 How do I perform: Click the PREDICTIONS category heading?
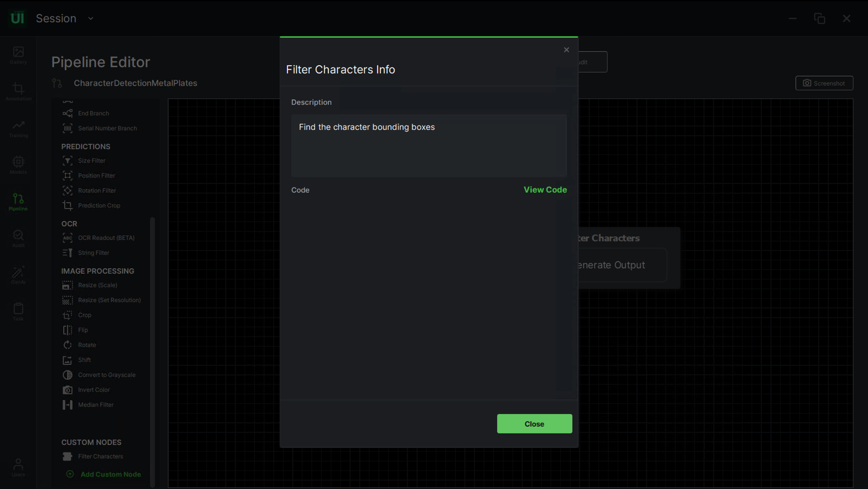pos(86,147)
